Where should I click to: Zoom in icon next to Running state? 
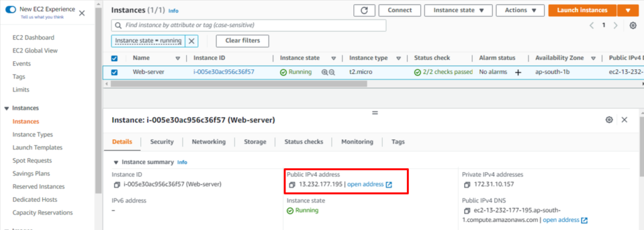(x=325, y=72)
